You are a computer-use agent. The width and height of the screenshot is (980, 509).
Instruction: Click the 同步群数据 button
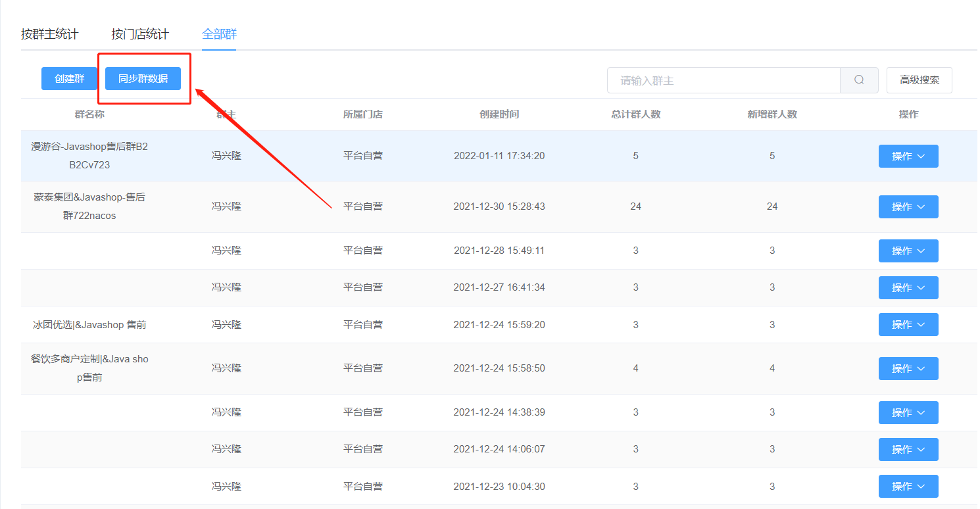tap(143, 79)
